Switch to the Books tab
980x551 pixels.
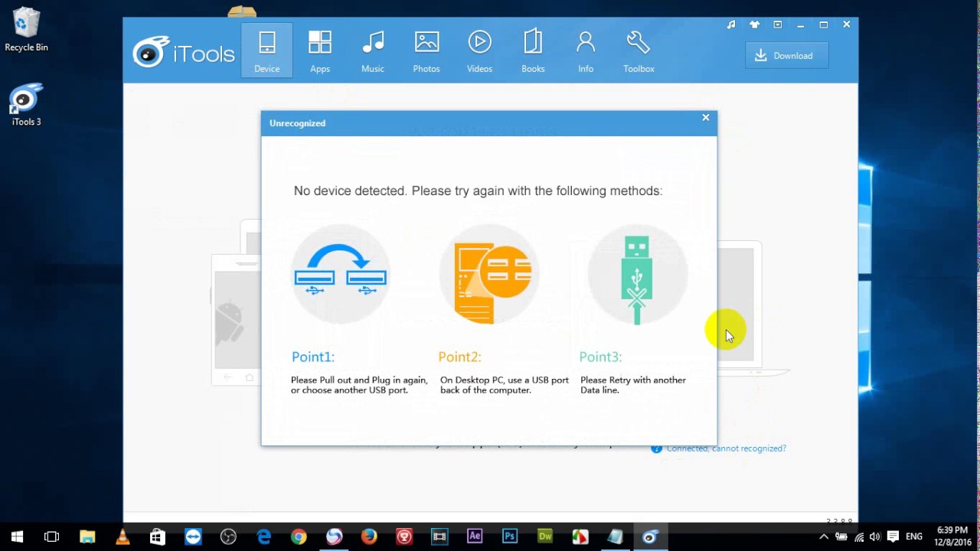pyautogui.click(x=533, y=51)
